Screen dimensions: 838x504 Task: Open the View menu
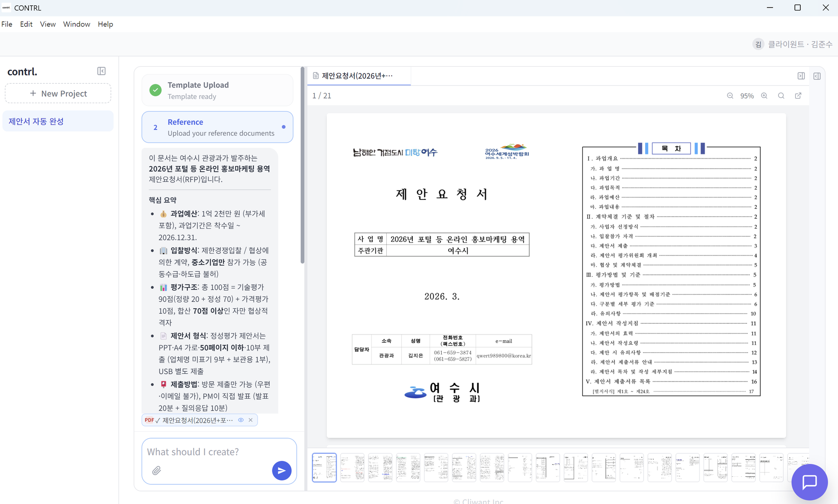click(48, 24)
